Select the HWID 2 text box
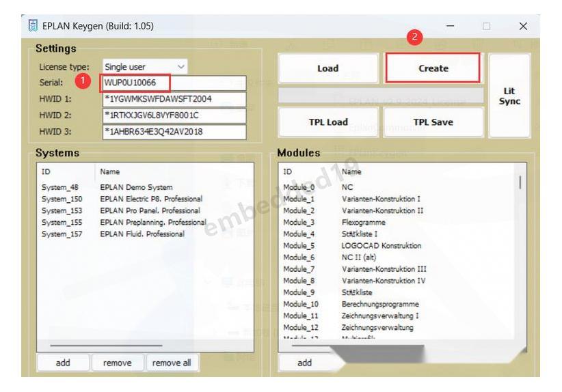 pos(174,115)
